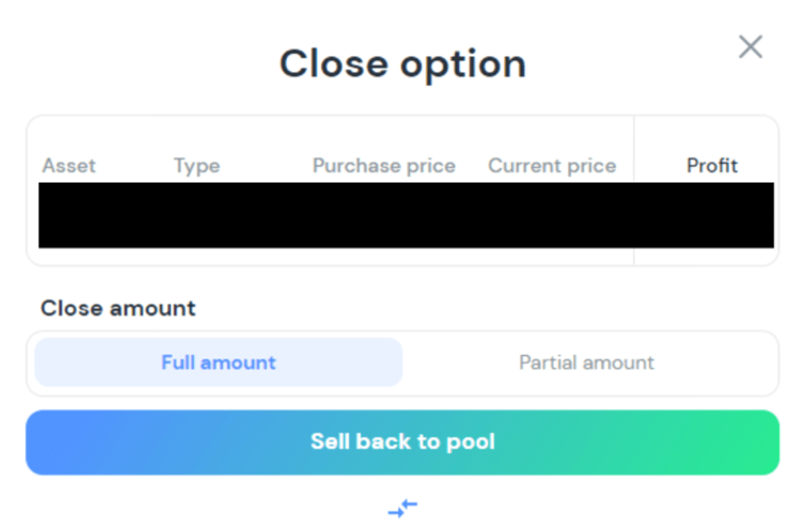Click the Asset column header
Screen dimensions: 807x532
tap(69, 166)
